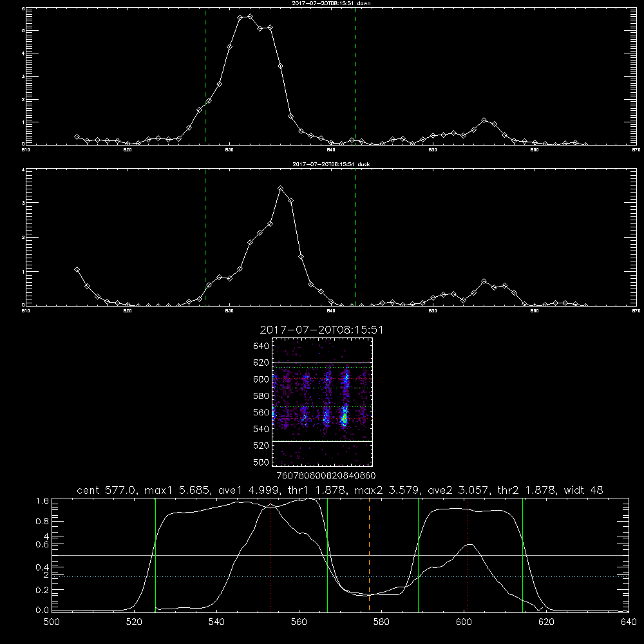Click x-axis label '840' under the dawn plot
Viewport: 644px width, 644px height.
pos(331,150)
